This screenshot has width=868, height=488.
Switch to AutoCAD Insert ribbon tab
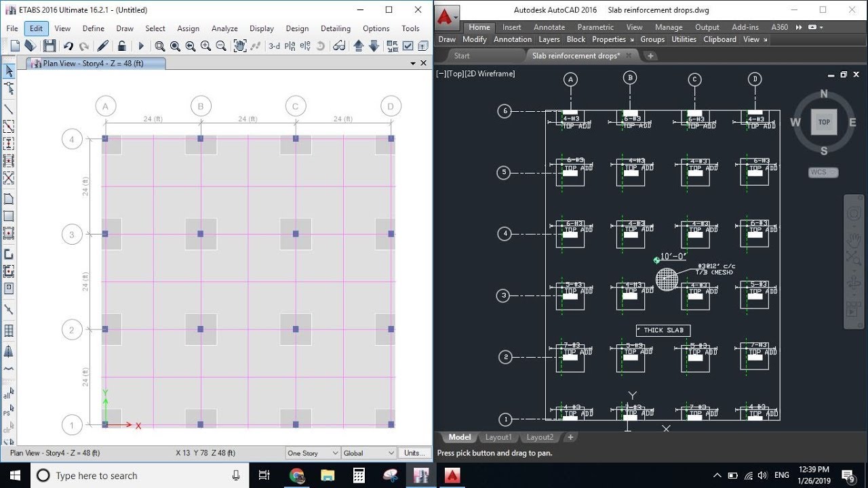click(x=512, y=27)
